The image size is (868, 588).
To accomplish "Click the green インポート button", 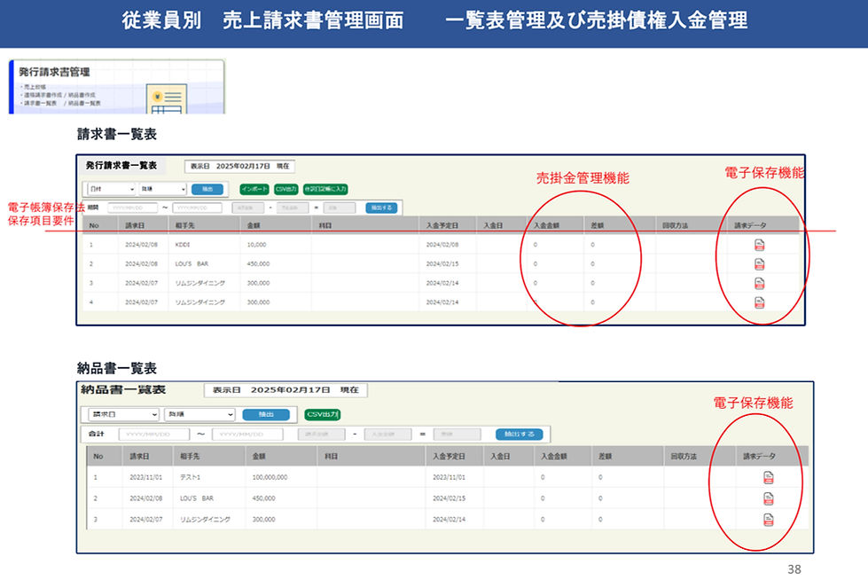I will 254,190.
